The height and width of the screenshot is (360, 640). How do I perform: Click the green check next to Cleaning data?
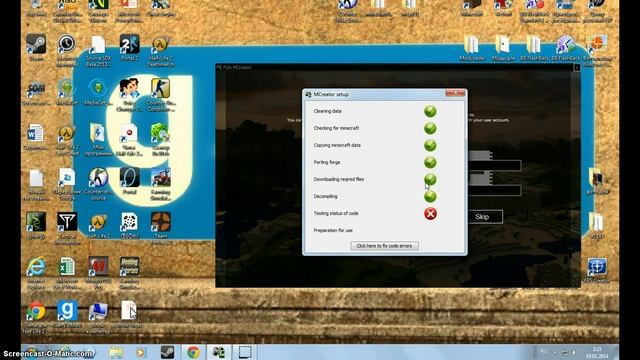coord(430,111)
